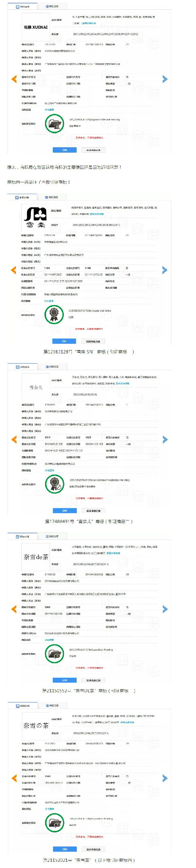Viewport: 196px width, 868px height.
Task: Click 点击查看 link in the 雪奈儿 record
Action: click(49, 470)
